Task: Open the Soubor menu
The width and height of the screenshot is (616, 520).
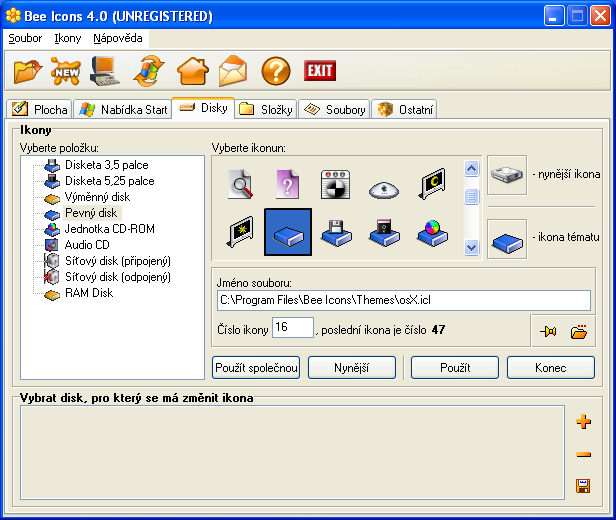Action: (x=25, y=38)
